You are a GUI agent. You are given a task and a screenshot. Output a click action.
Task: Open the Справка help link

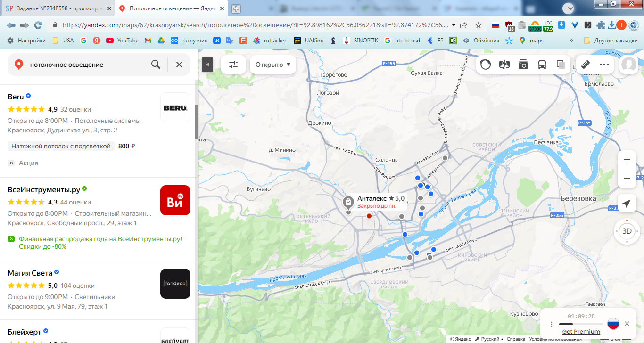516,339
